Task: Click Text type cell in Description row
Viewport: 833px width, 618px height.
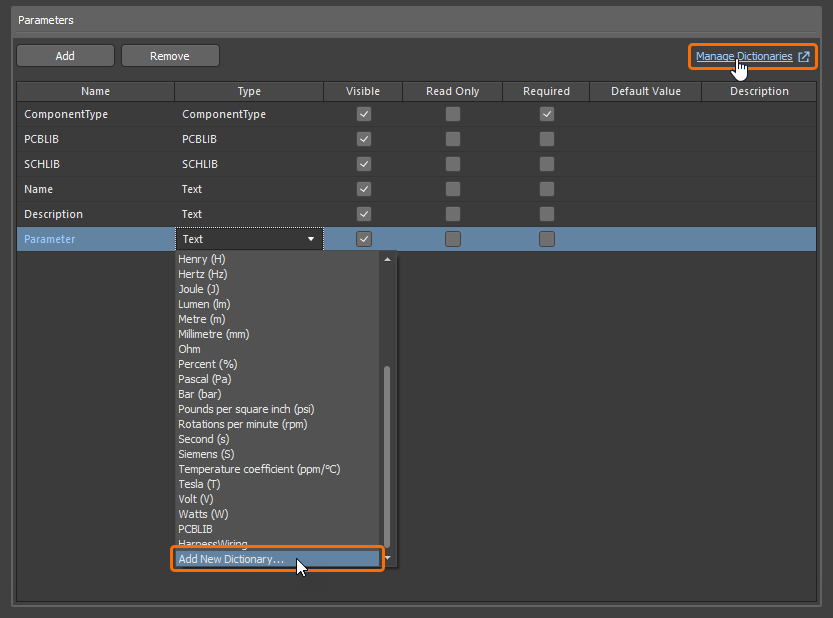Action: pyautogui.click(x=249, y=214)
